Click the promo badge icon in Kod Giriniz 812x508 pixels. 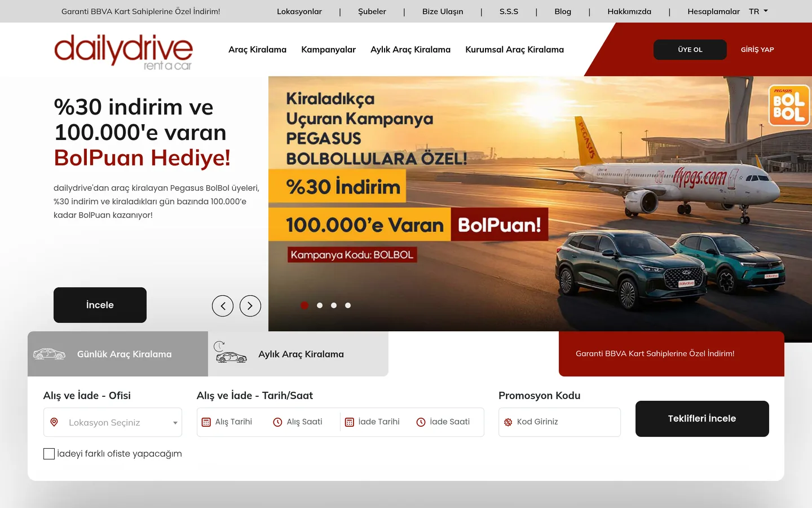(508, 422)
